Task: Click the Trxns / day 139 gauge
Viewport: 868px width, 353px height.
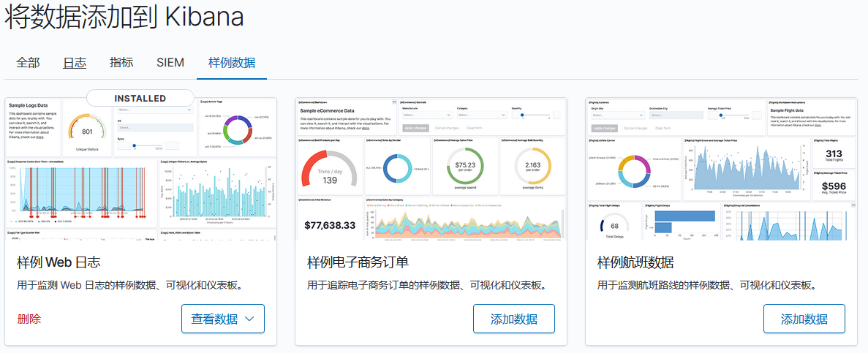Action: point(330,169)
